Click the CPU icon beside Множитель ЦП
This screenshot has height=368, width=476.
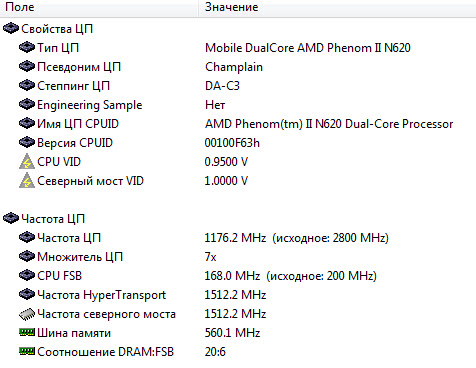(x=27, y=256)
